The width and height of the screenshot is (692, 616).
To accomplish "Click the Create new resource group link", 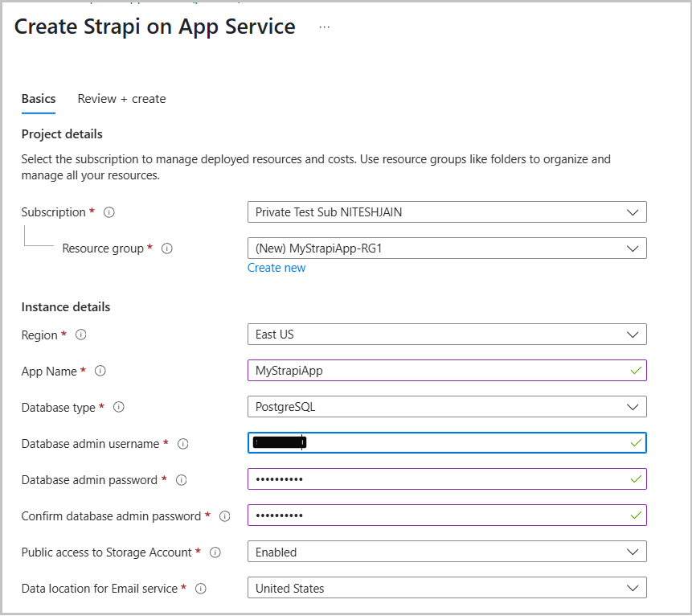I will click(276, 267).
